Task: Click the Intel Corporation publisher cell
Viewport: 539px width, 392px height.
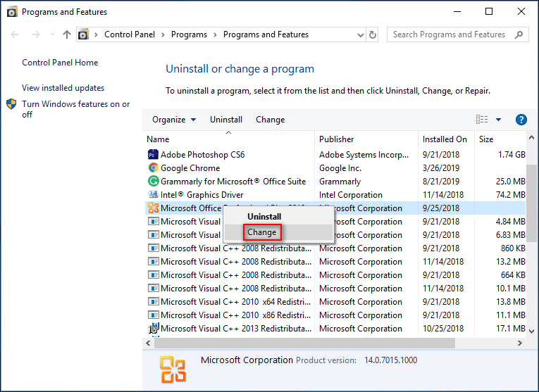Action: 351,195
